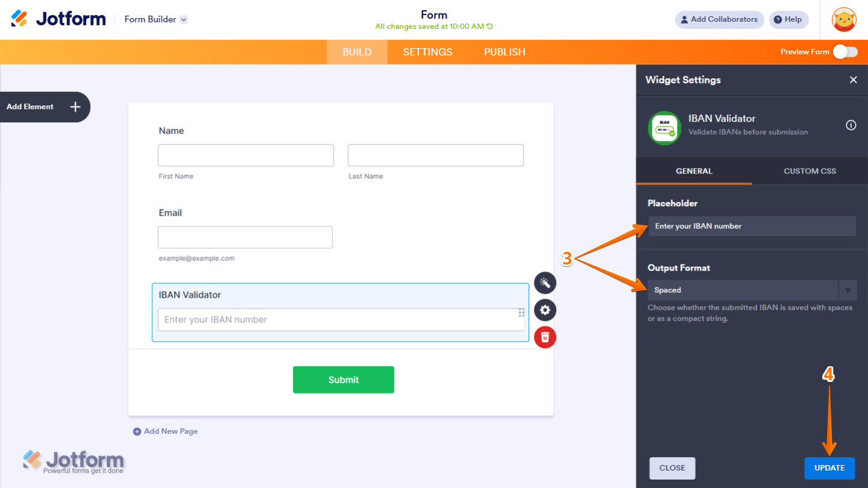Click the IBAN number input in the form
868x488 pixels.
click(x=341, y=319)
